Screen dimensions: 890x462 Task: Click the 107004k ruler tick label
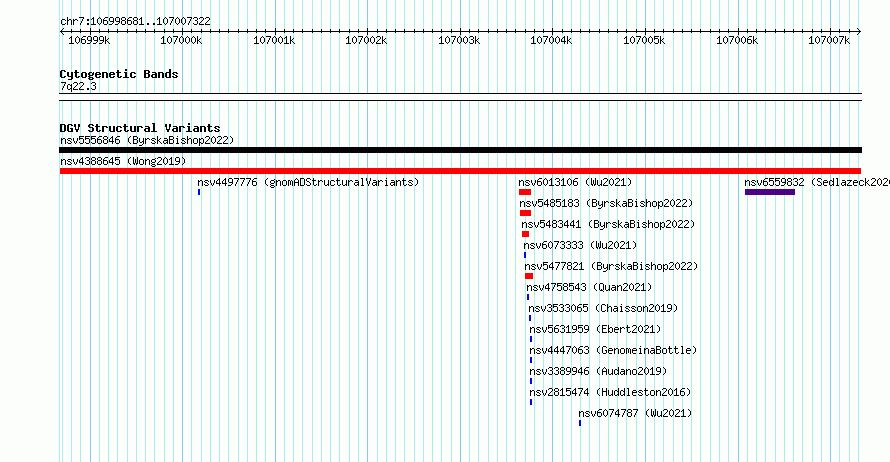tap(551, 40)
